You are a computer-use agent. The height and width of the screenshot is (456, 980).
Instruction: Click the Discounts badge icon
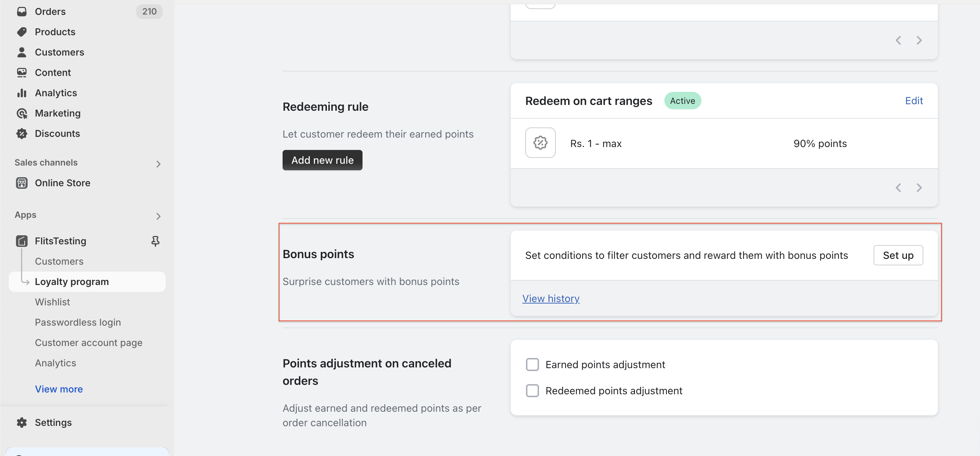22,134
